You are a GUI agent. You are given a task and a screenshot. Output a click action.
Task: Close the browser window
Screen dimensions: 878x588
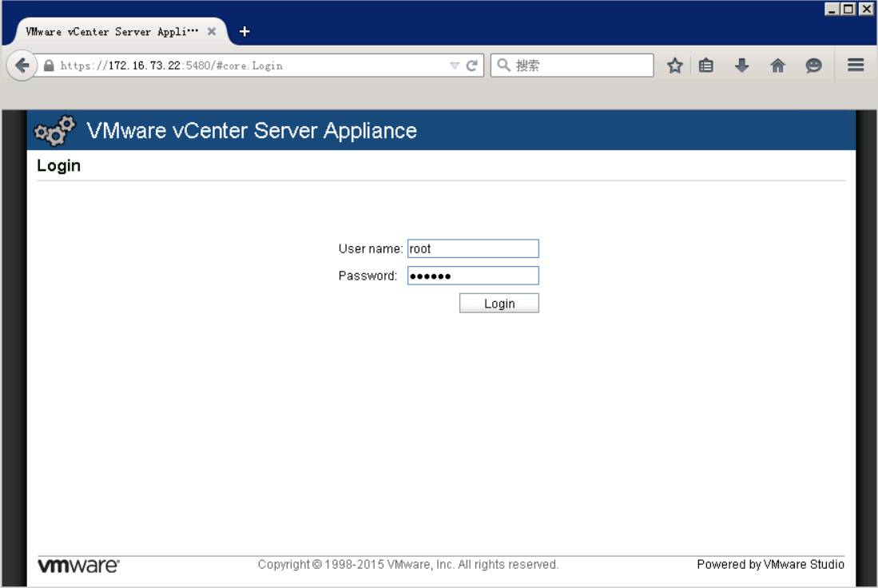click(866, 9)
